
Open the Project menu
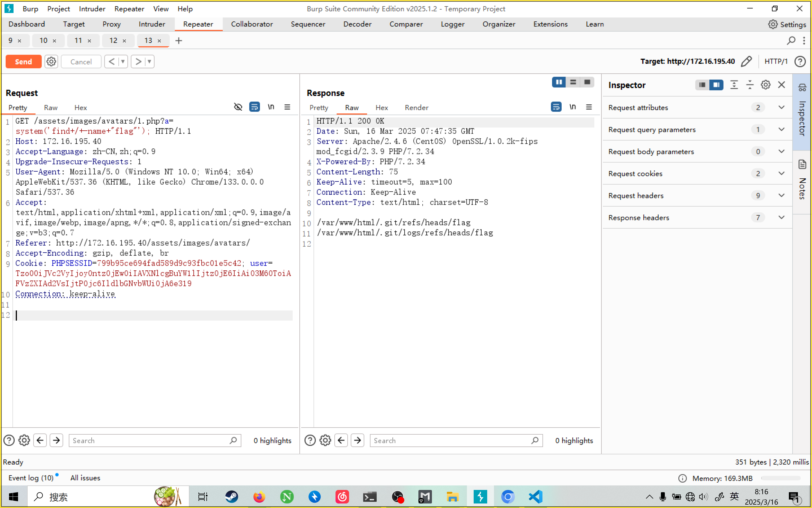pos(58,9)
